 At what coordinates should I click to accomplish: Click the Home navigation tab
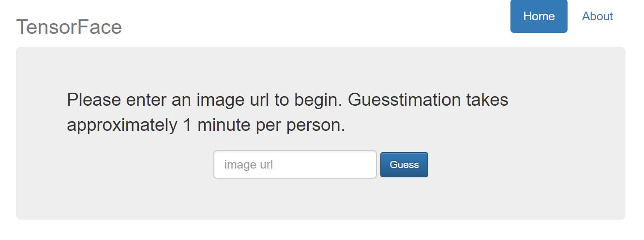tap(539, 16)
